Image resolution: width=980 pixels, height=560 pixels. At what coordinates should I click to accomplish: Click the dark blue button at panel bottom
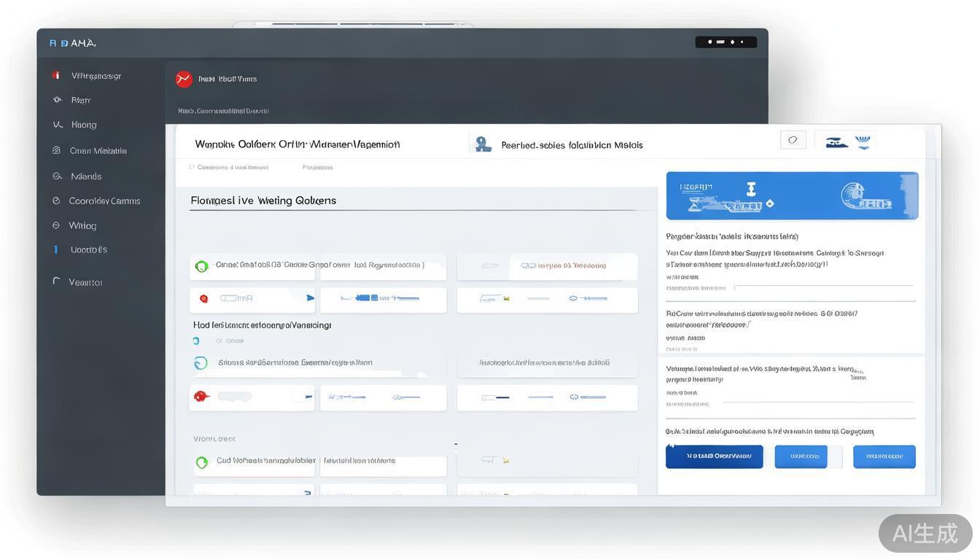(714, 456)
